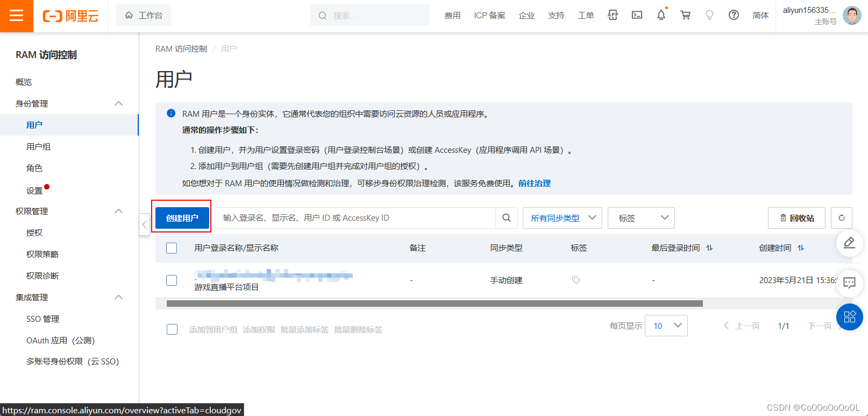Open the 工单 menu
This screenshot has width=868, height=416.
[586, 16]
